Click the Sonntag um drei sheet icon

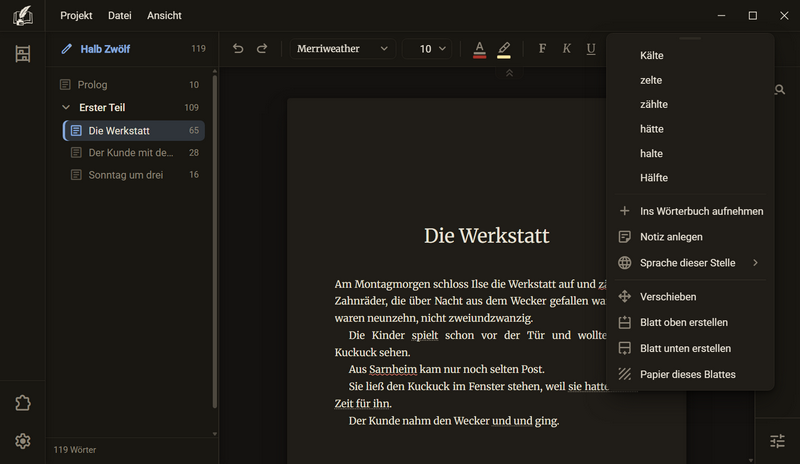click(x=76, y=175)
